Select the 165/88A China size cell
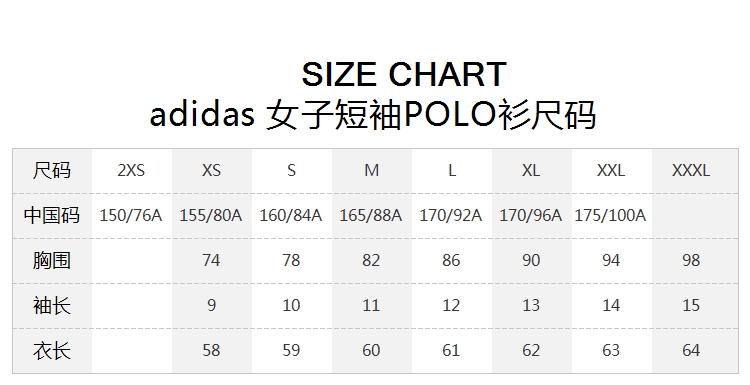This screenshot has width=750, height=385. pos(371,216)
